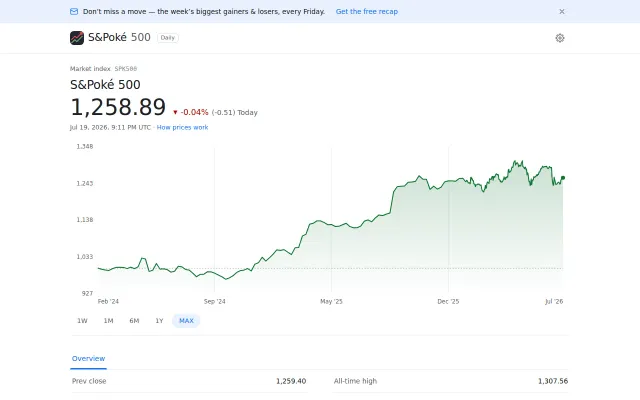Click the All-time high value 1,307.56

[553, 381]
